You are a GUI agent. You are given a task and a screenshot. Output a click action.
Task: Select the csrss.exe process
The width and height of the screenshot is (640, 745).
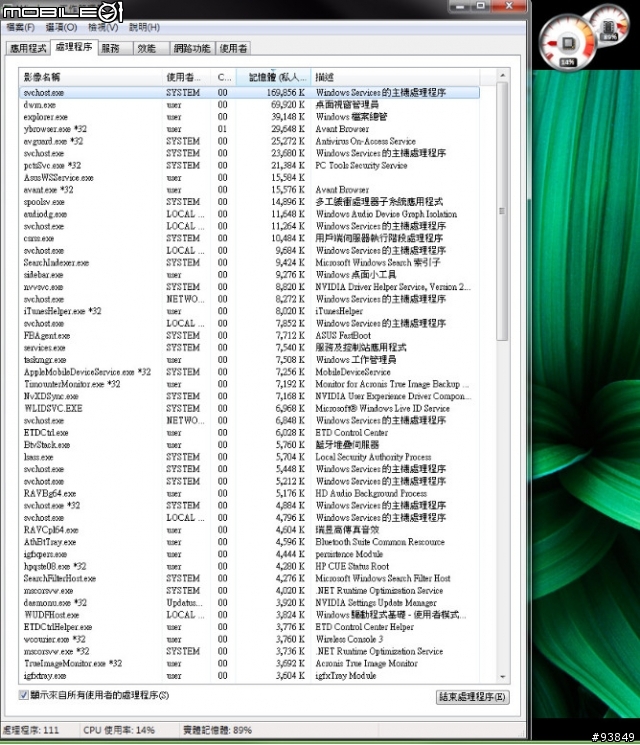coord(249,239)
